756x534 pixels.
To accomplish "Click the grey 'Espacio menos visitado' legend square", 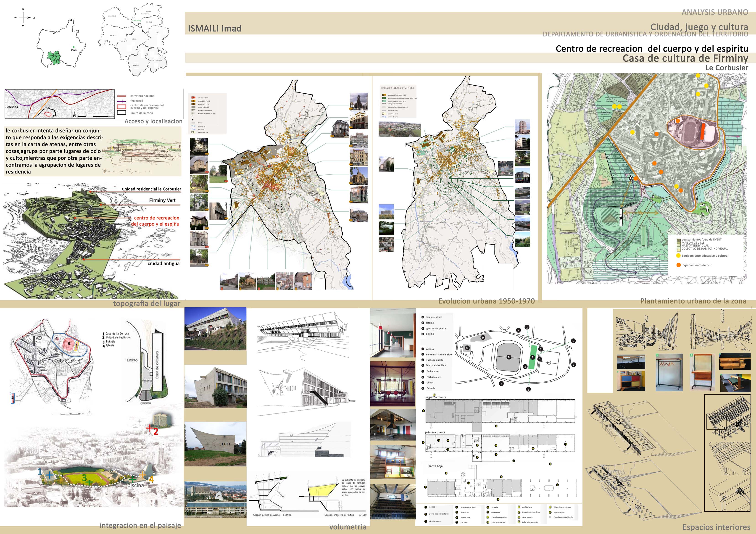I will tap(550, 517).
